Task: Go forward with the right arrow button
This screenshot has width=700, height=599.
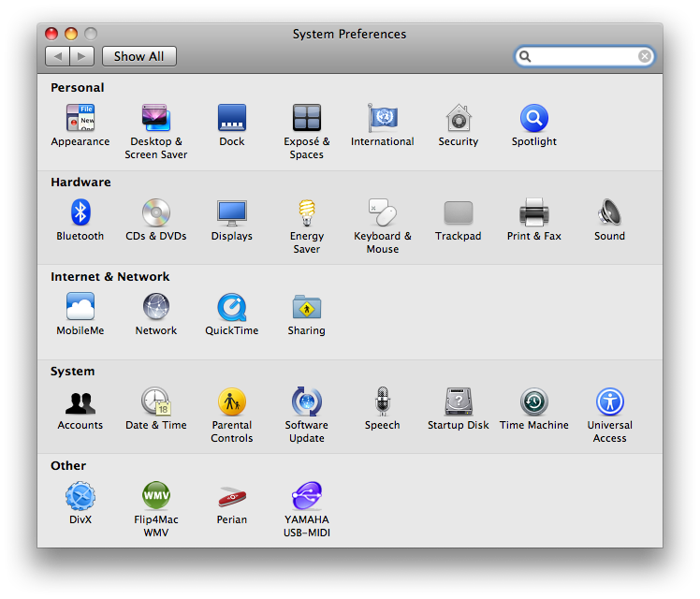Action: click(x=81, y=56)
